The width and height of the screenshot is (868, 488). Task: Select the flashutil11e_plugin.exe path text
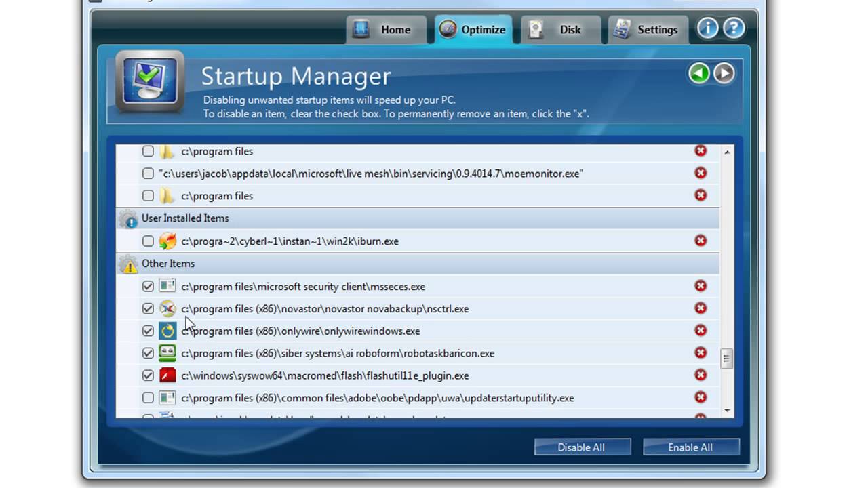tap(325, 375)
